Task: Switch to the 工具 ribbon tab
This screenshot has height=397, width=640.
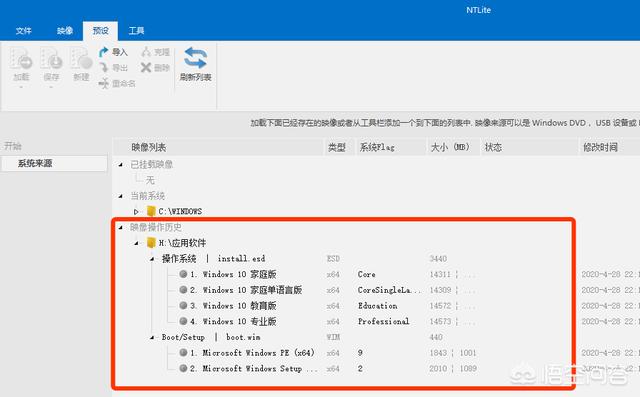Action: [136, 31]
